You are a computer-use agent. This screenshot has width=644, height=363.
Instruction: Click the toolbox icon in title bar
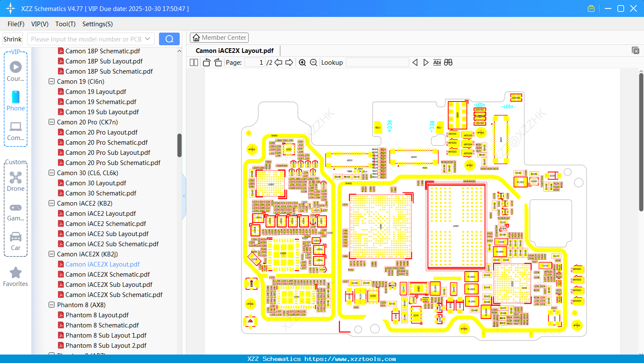point(591,8)
